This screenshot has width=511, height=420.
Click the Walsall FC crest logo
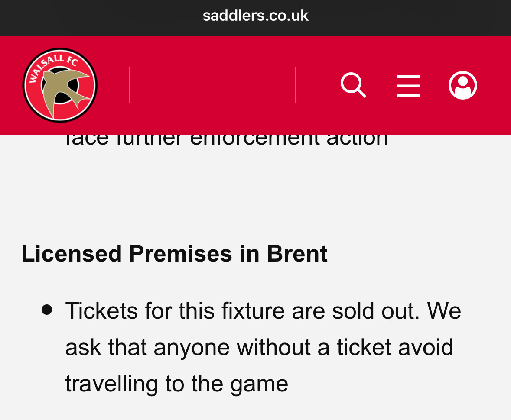(60, 85)
